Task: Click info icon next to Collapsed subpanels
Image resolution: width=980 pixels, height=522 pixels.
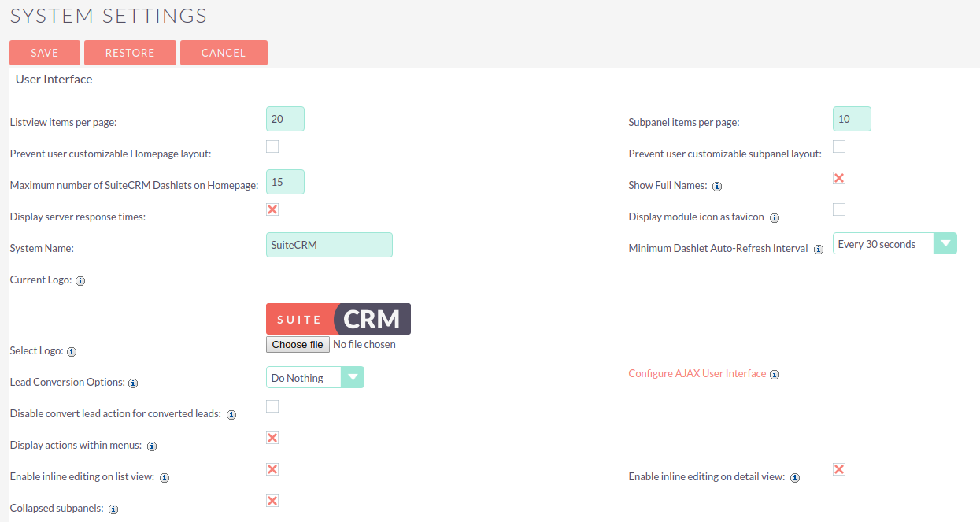Action: [113, 509]
